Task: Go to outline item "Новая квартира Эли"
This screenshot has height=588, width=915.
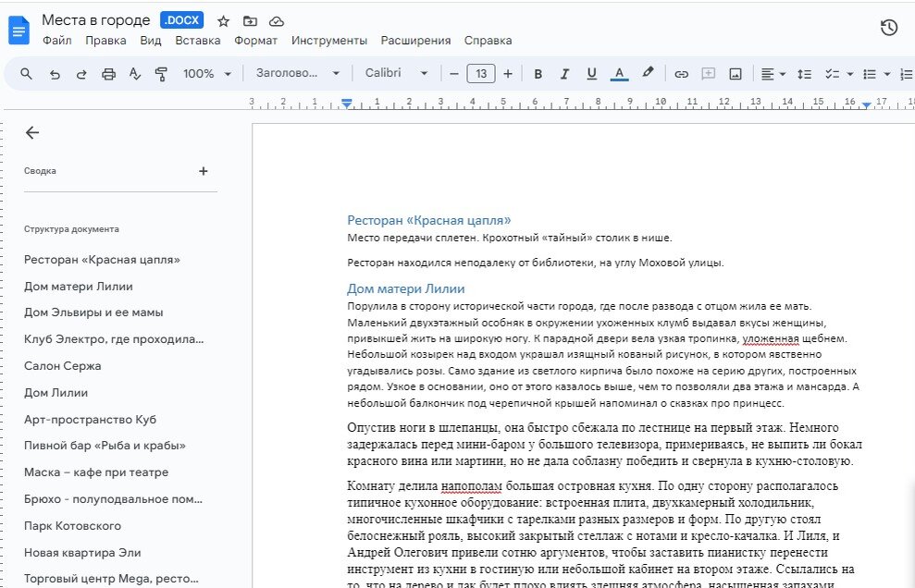Action: coord(82,553)
